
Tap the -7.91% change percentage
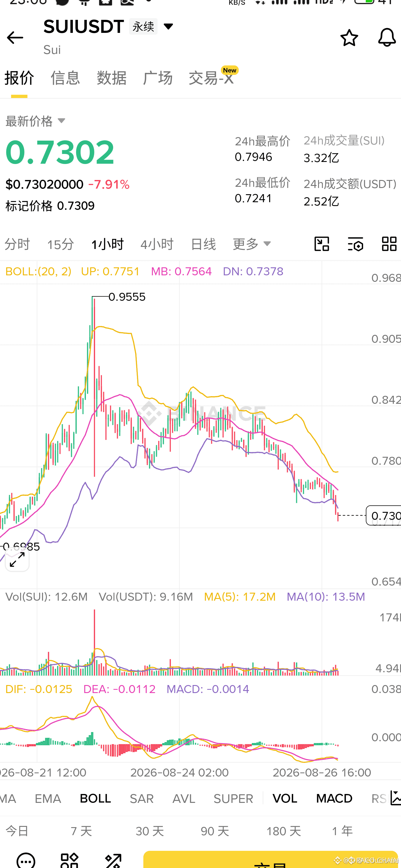tap(109, 184)
